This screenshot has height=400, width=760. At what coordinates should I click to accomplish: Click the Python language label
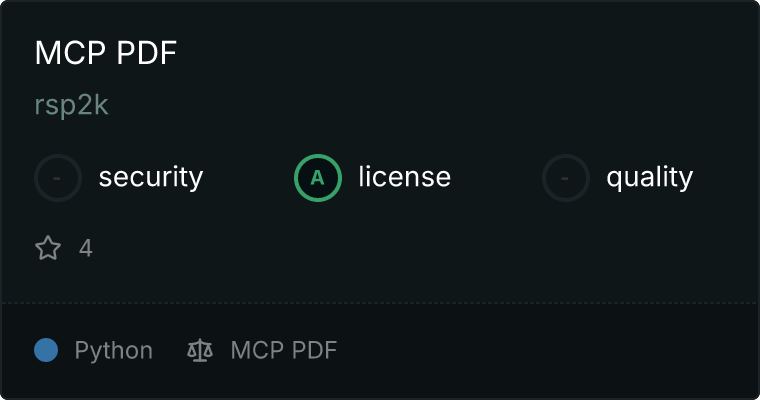pyautogui.click(x=113, y=351)
